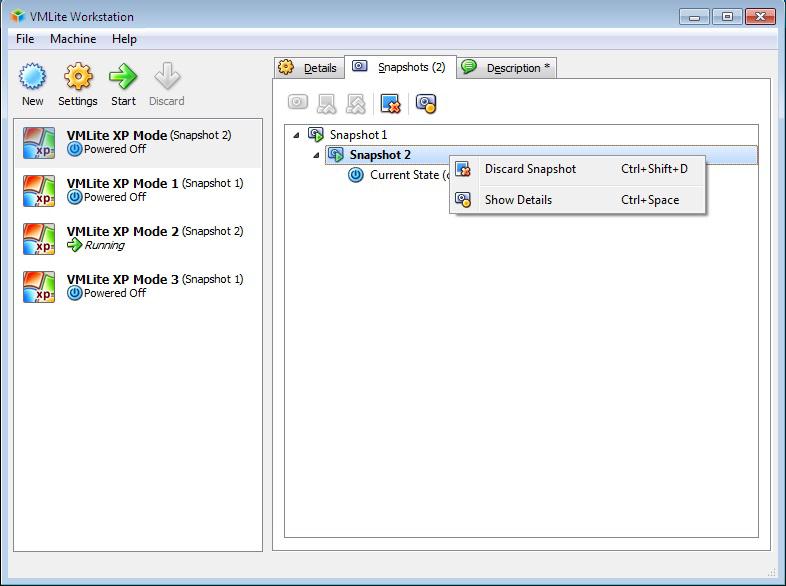The height and width of the screenshot is (586, 786).
Task: Select Snapshot 2 in the tree
Action: 541,155
